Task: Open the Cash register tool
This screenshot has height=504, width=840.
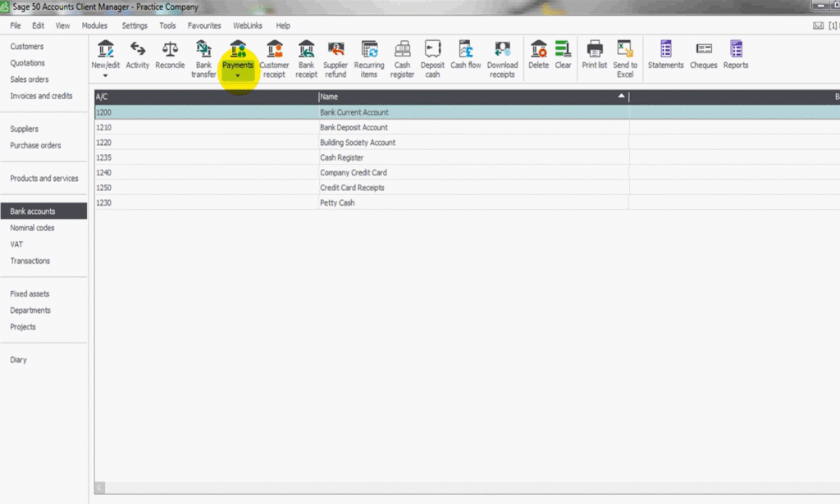Action: pos(402,59)
